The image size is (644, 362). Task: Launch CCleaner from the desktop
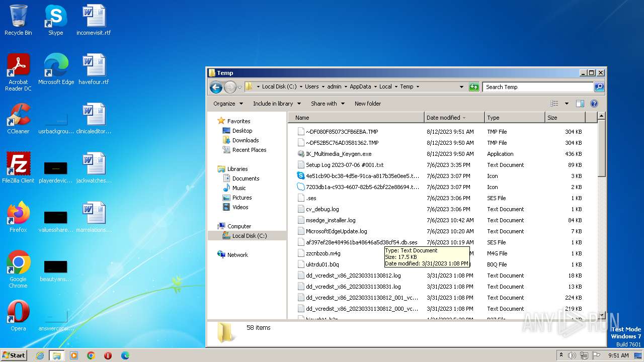(x=18, y=119)
